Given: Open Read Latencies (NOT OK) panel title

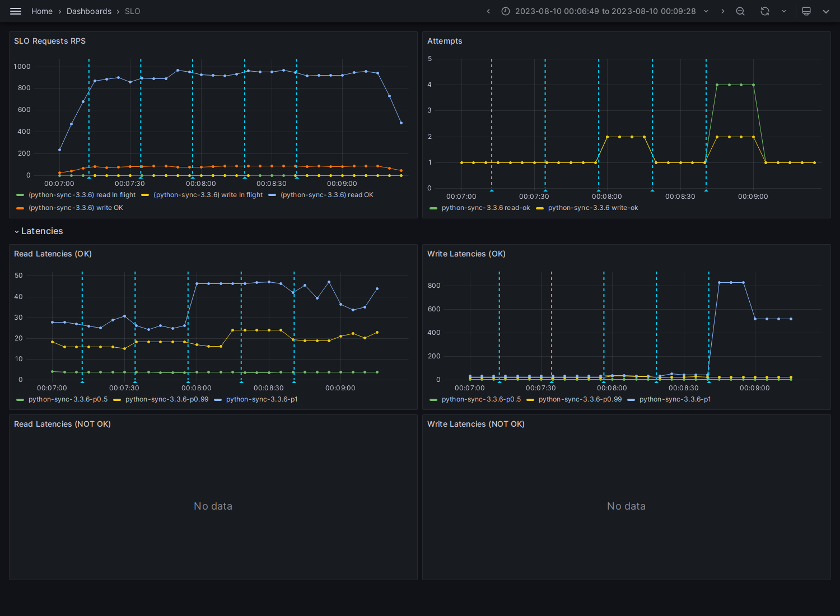Looking at the screenshot, I should tap(62, 424).
